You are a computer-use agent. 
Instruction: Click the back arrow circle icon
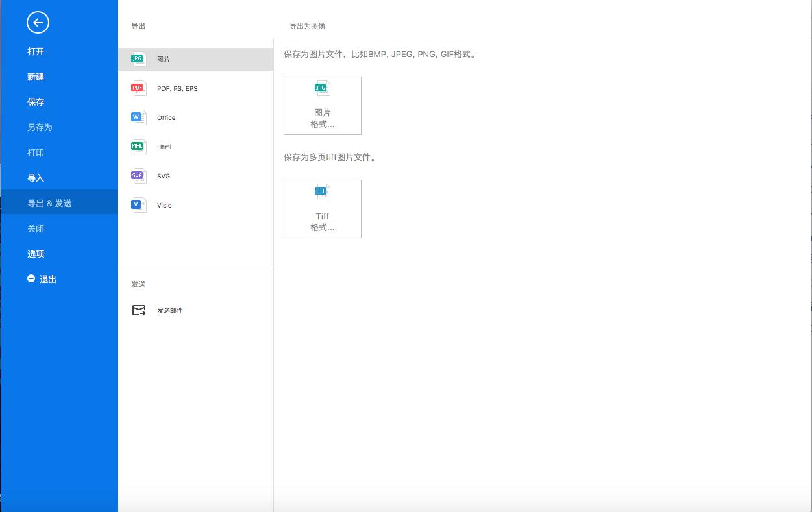pyautogui.click(x=38, y=23)
